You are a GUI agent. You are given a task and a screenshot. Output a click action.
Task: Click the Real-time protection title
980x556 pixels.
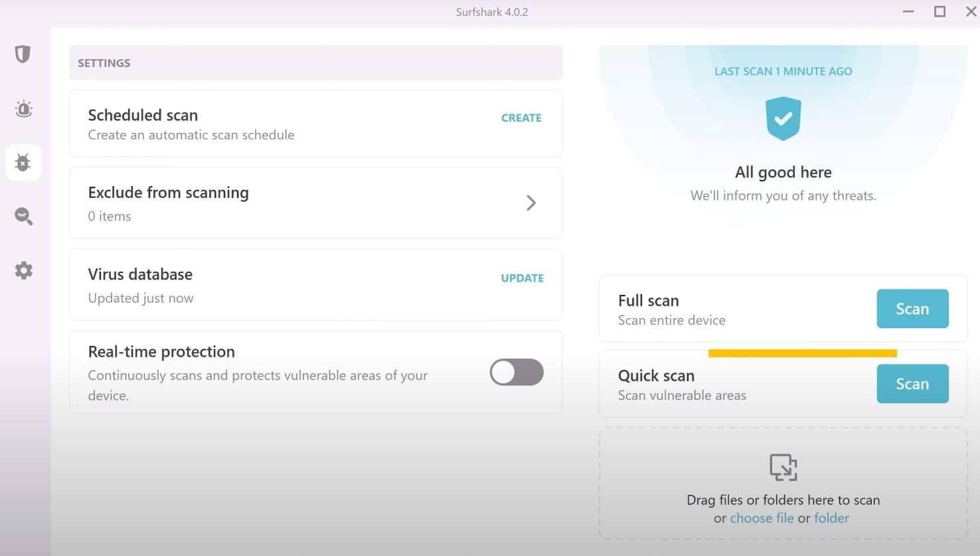click(x=161, y=351)
